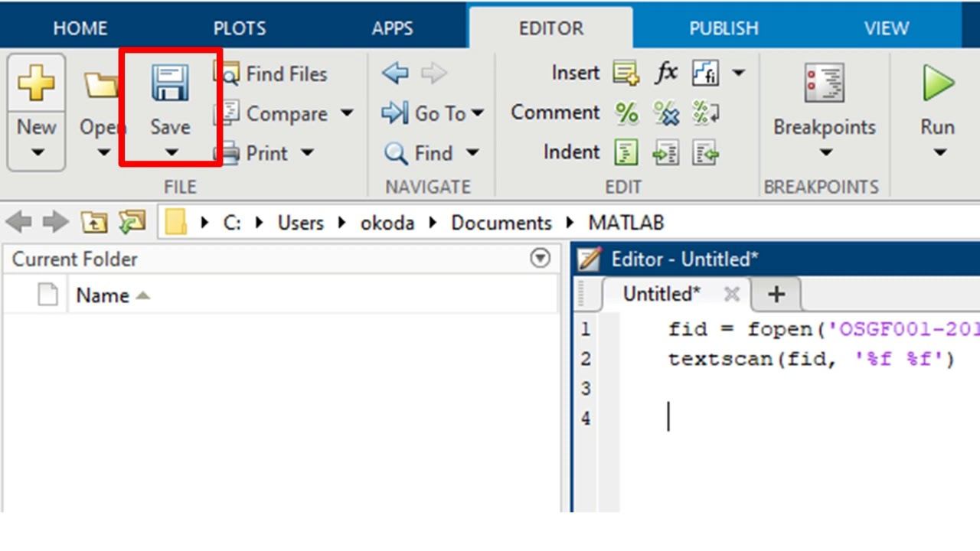Screen dimensions: 980x551
Task: Click Documents in the folder path
Action: pos(501,223)
